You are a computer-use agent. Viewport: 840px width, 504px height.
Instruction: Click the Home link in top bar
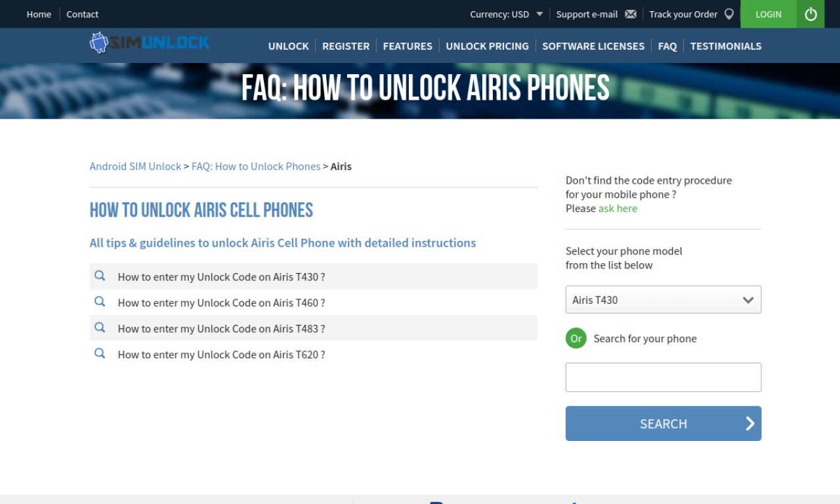pos(39,14)
